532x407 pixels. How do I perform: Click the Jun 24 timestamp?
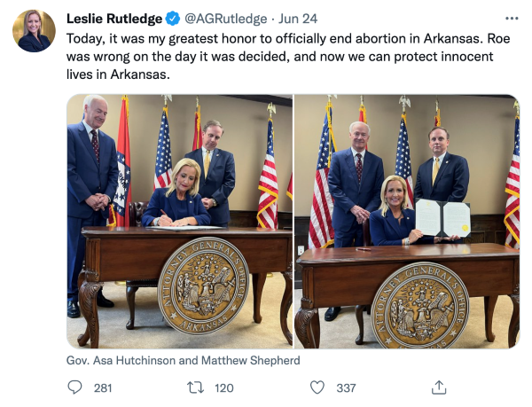298,19
